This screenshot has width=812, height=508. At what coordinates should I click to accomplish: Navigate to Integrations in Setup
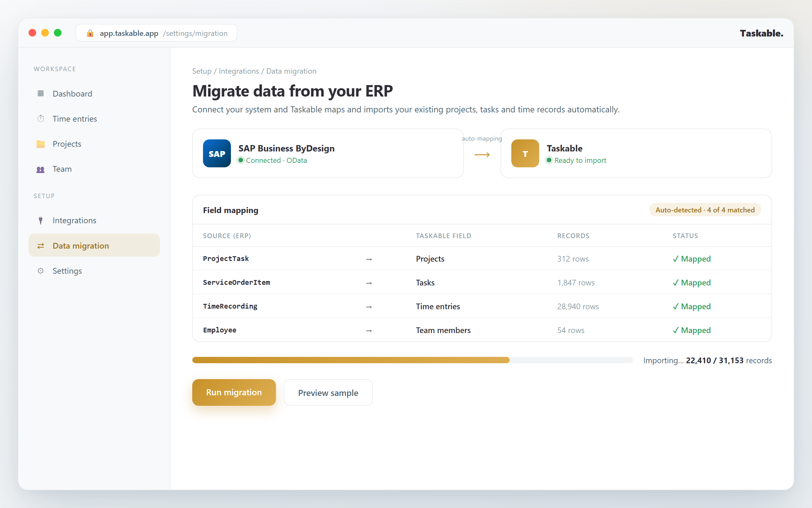tap(94, 220)
